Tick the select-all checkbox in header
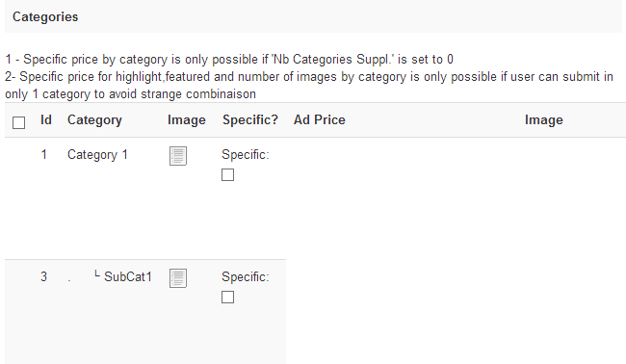 [18, 122]
